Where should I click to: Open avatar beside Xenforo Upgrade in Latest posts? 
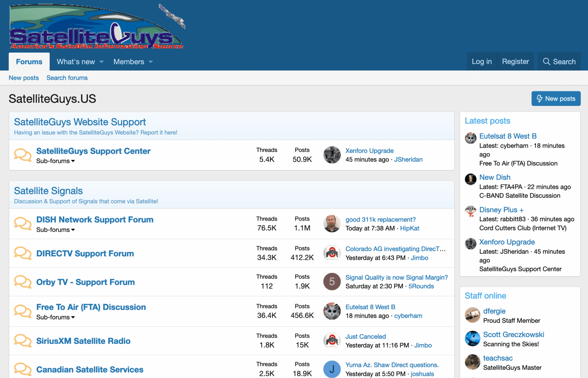470,244
